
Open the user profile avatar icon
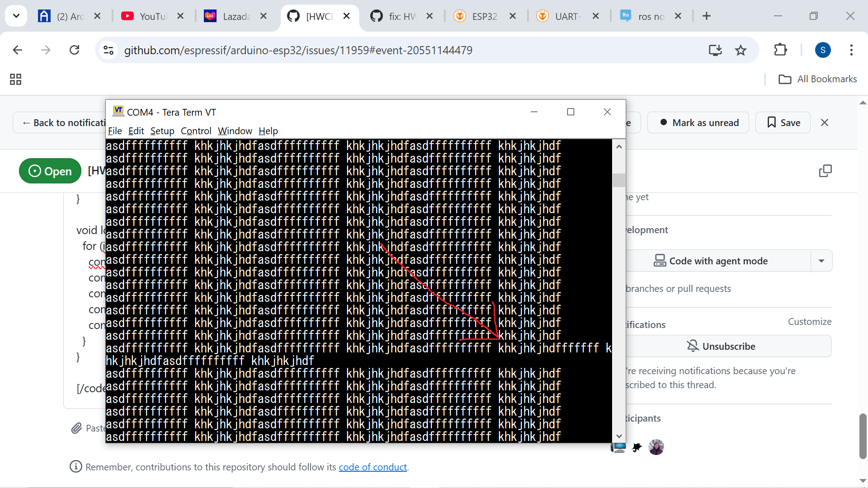coord(822,50)
